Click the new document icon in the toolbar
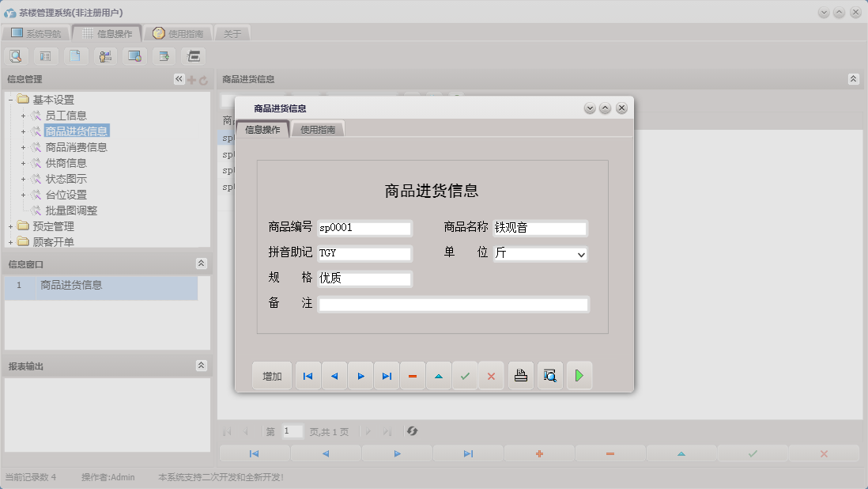The height and width of the screenshot is (489, 868). coord(75,55)
